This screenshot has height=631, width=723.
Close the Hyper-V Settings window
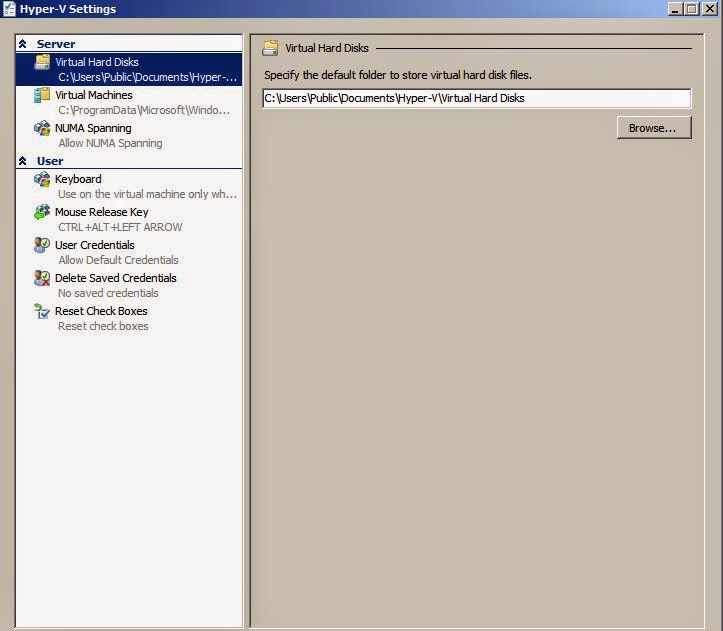[x=710, y=8]
